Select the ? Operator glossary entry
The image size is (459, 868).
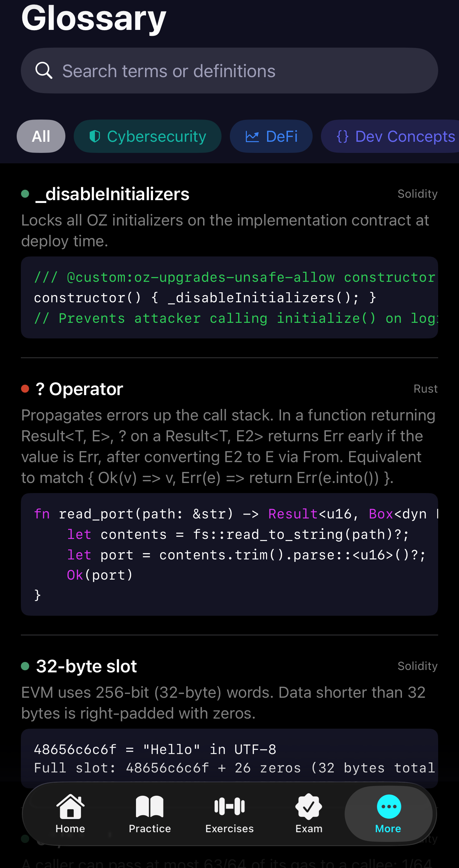point(79,389)
